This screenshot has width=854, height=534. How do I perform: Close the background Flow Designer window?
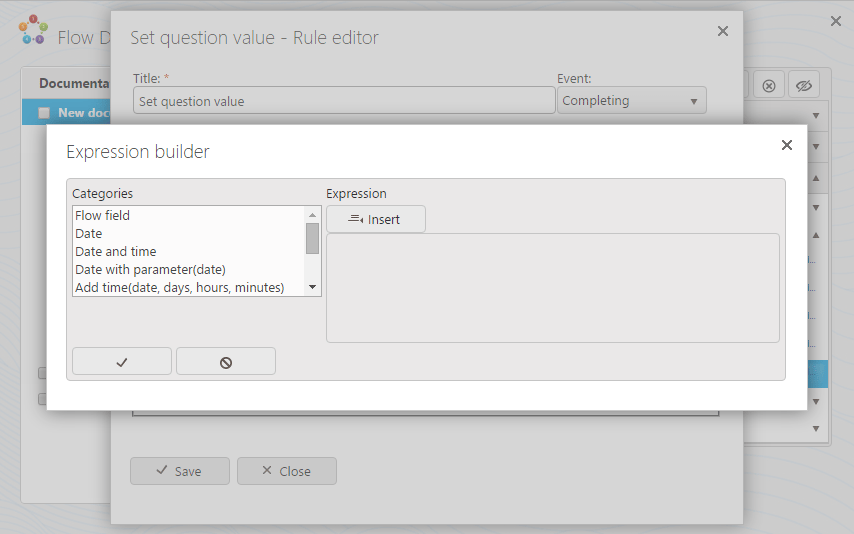835,21
